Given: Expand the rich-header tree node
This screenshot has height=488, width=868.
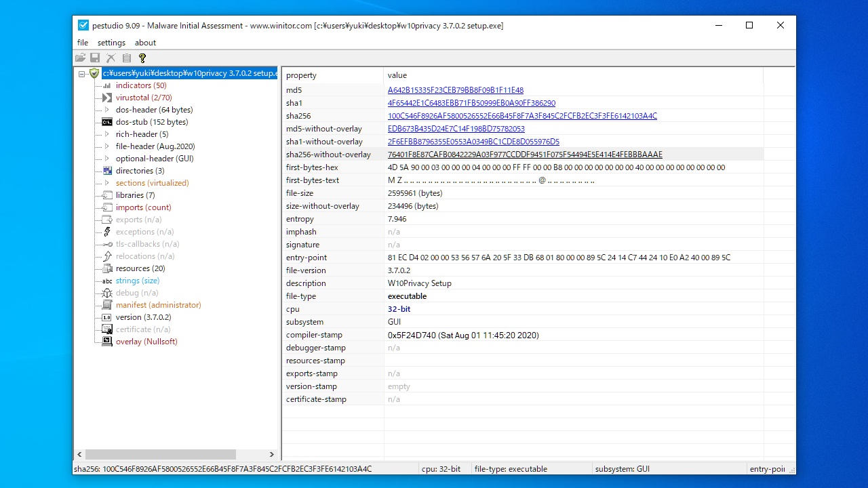Looking at the screenshot, I should (107, 134).
